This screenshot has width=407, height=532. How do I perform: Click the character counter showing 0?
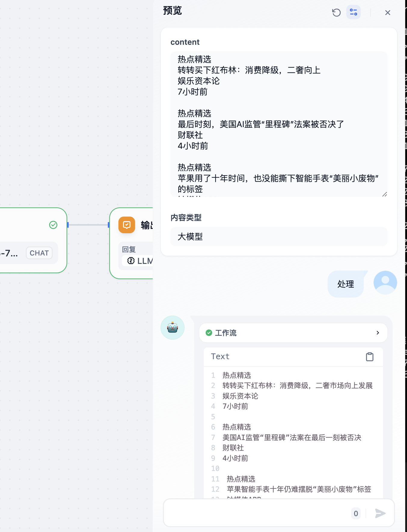[x=356, y=513]
